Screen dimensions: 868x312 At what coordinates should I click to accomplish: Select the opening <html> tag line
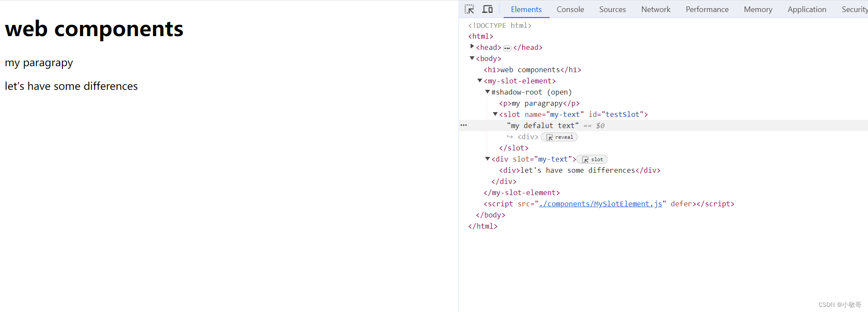pyautogui.click(x=480, y=36)
